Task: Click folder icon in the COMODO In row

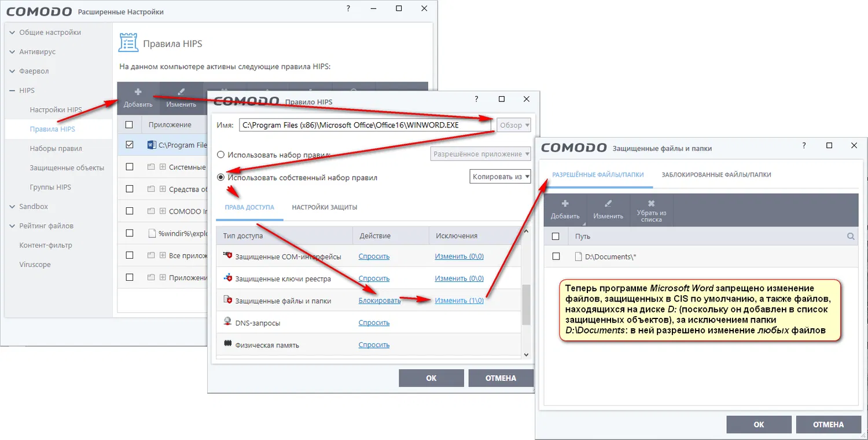Action: tap(152, 211)
